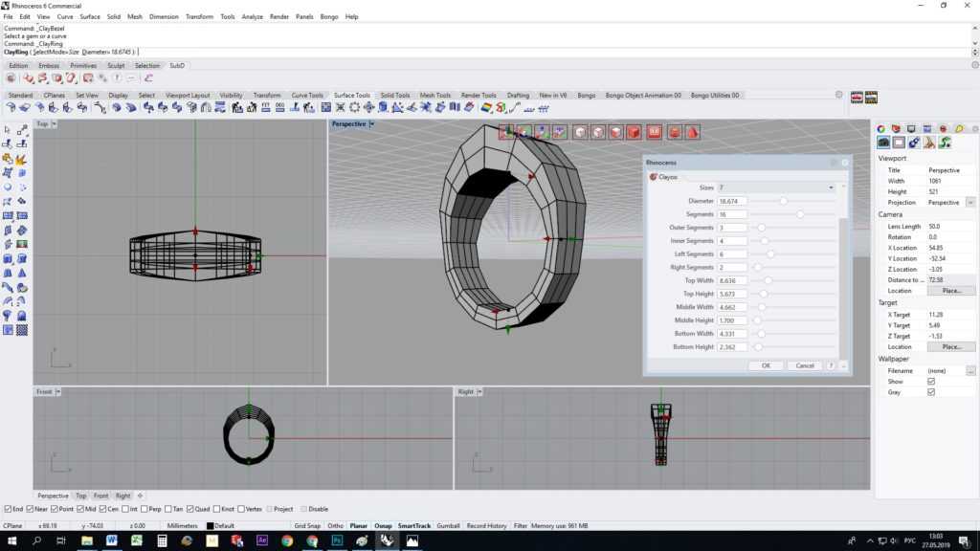
Task: Expand the Projection dropdown in the Viewport properties
Action: click(x=970, y=203)
